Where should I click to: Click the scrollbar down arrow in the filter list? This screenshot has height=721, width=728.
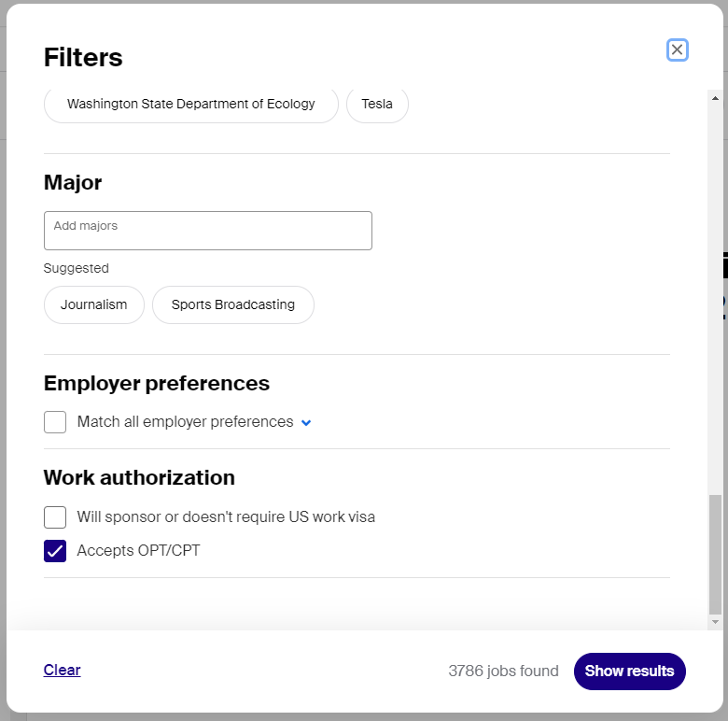tap(715, 622)
